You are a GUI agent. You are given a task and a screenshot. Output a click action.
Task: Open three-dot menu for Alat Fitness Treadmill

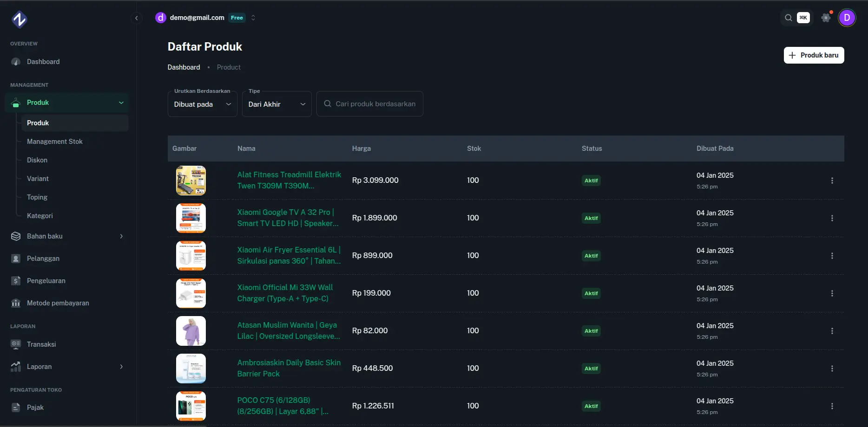pos(832,181)
